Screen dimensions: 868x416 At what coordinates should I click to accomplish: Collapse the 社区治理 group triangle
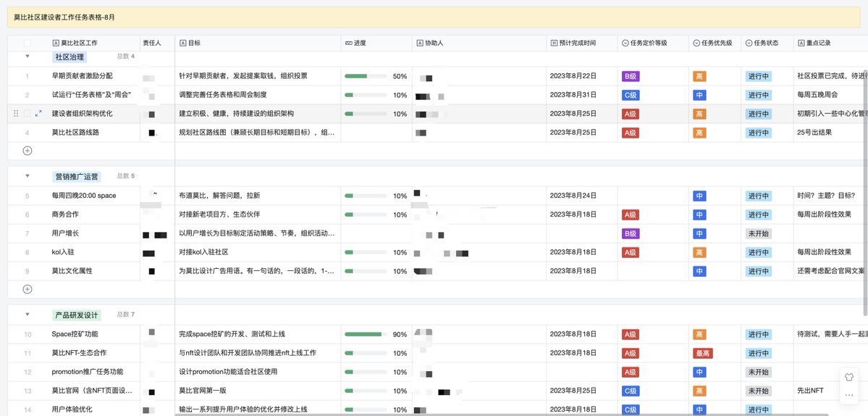pos(27,56)
